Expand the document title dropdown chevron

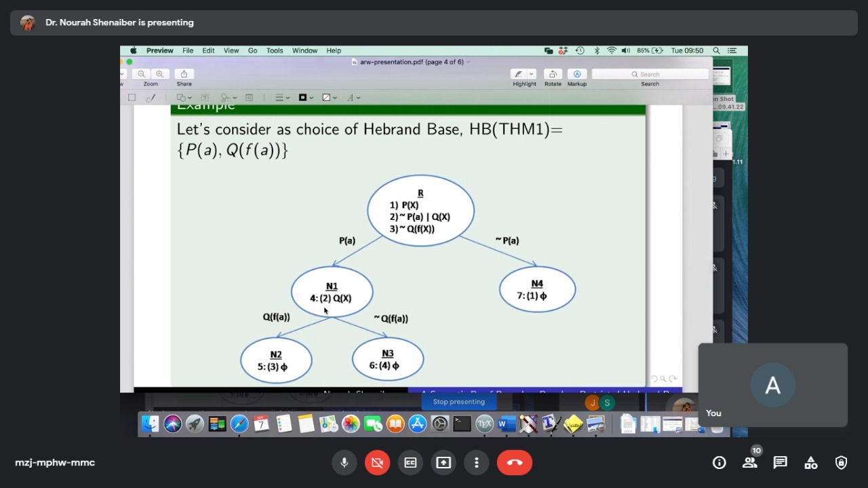click(x=468, y=62)
